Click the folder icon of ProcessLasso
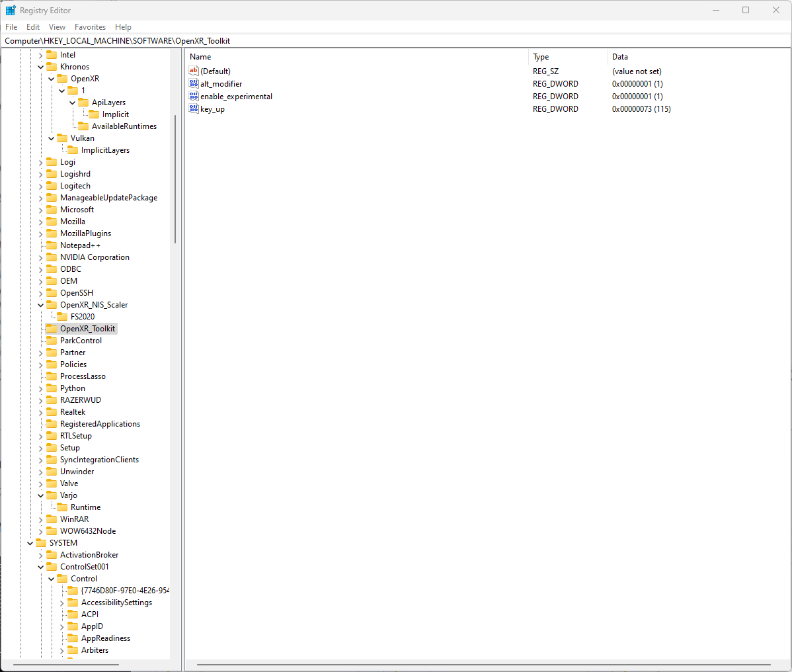This screenshot has height=672, width=792. [x=52, y=376]
